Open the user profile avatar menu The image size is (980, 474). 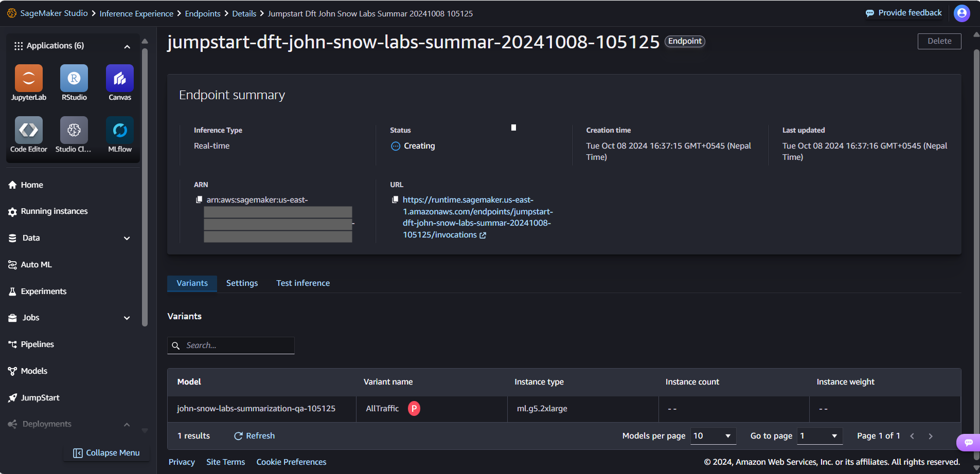pos(962,13)
